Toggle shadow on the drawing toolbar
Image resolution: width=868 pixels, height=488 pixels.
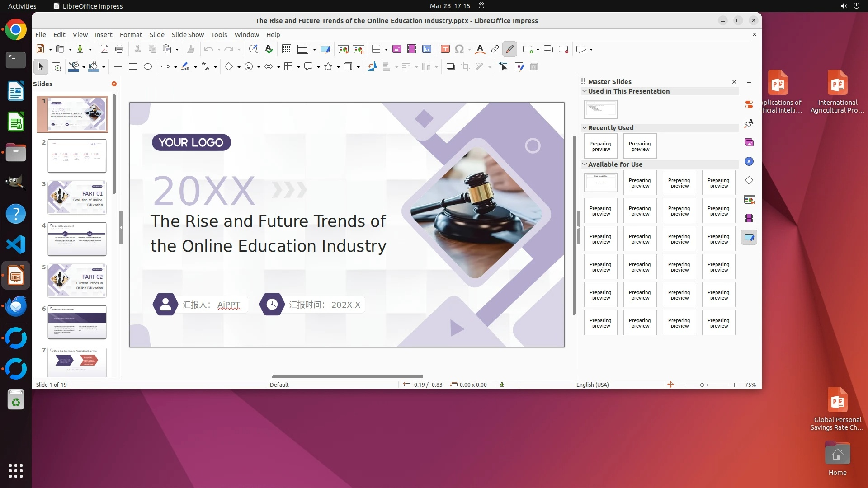(x=450, y=67)
